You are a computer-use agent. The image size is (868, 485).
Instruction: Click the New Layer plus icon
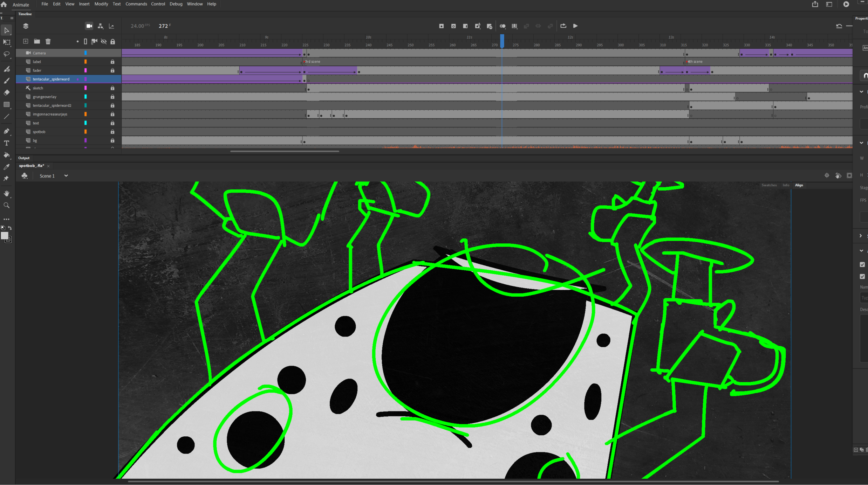[x=26, y=41]
